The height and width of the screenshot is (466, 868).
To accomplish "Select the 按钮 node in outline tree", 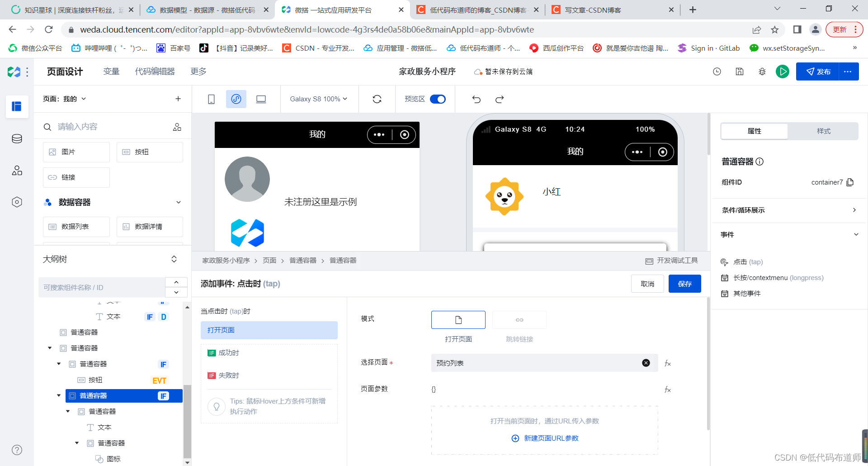I will point(95,380).
